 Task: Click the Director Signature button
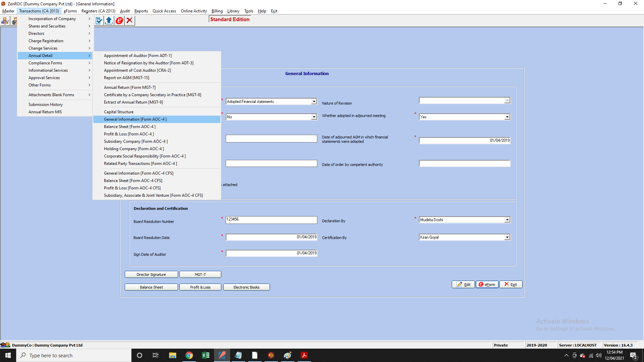[x=151, y=275]
